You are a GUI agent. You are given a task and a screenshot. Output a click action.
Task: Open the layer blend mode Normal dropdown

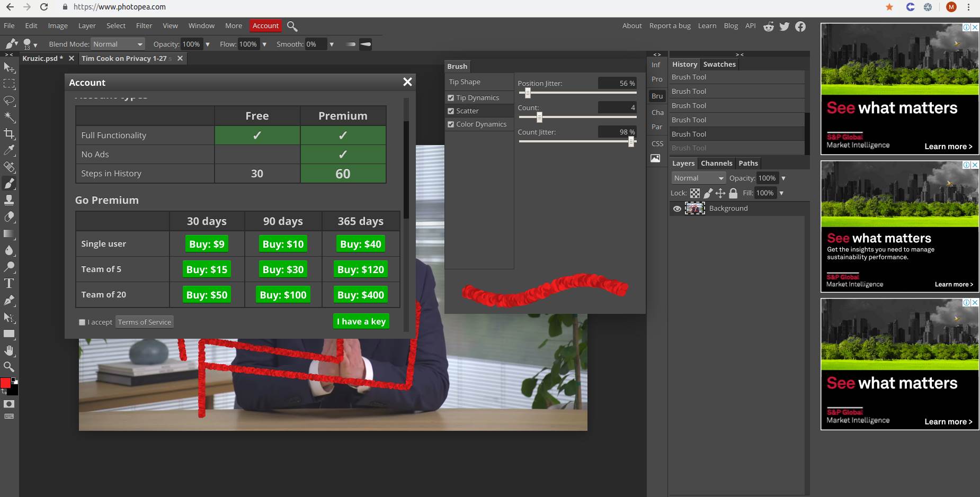[698, 178]
